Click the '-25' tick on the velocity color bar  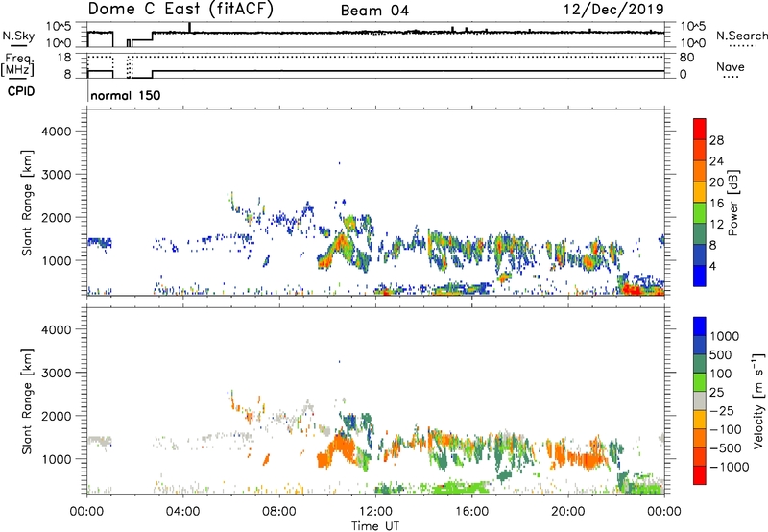pyautogui.click(x=723, y=410)
